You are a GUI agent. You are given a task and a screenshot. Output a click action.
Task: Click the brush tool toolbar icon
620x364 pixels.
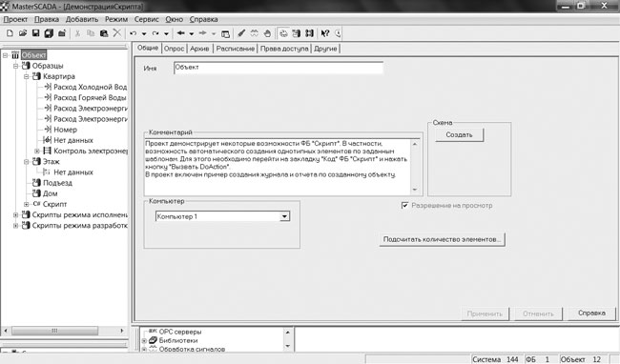click(x=241, y=33)
